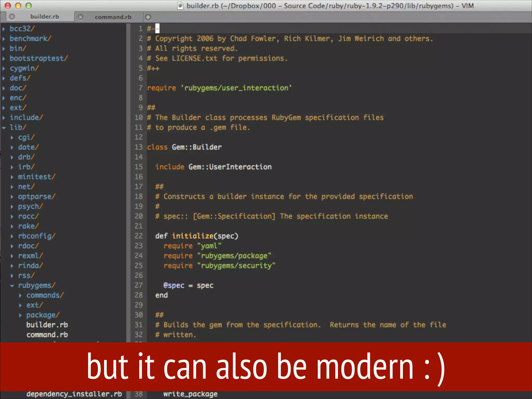This screenshot has height=399, width=532.
Task: Click the '@spec = spec' line
Action: pyautogui.click(x=188, y=285)
